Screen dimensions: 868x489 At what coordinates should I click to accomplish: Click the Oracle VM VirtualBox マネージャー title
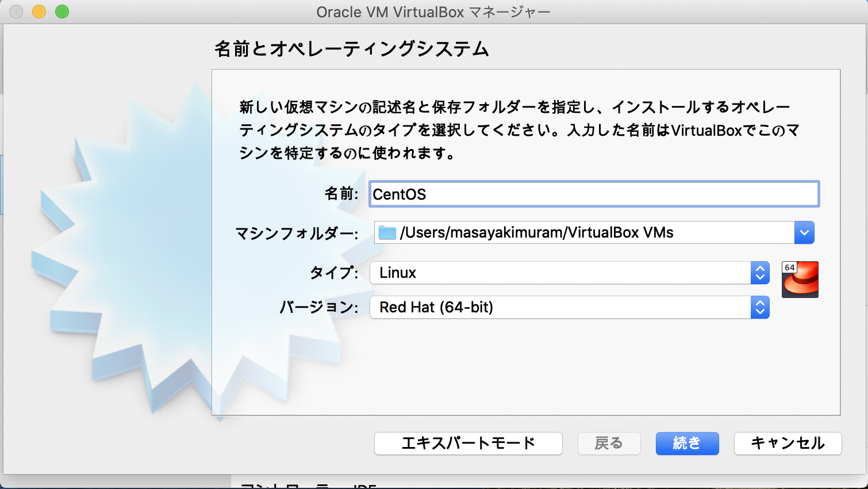click(x=433, y=12)
